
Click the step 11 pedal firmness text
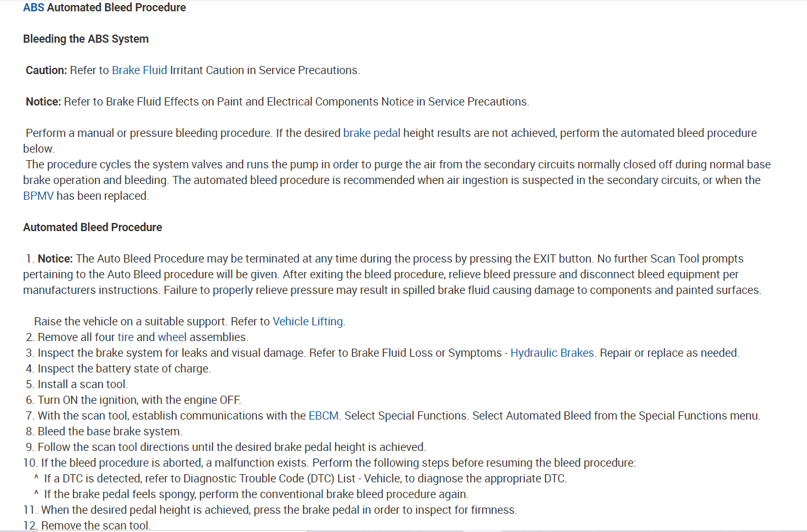(278, 510)
